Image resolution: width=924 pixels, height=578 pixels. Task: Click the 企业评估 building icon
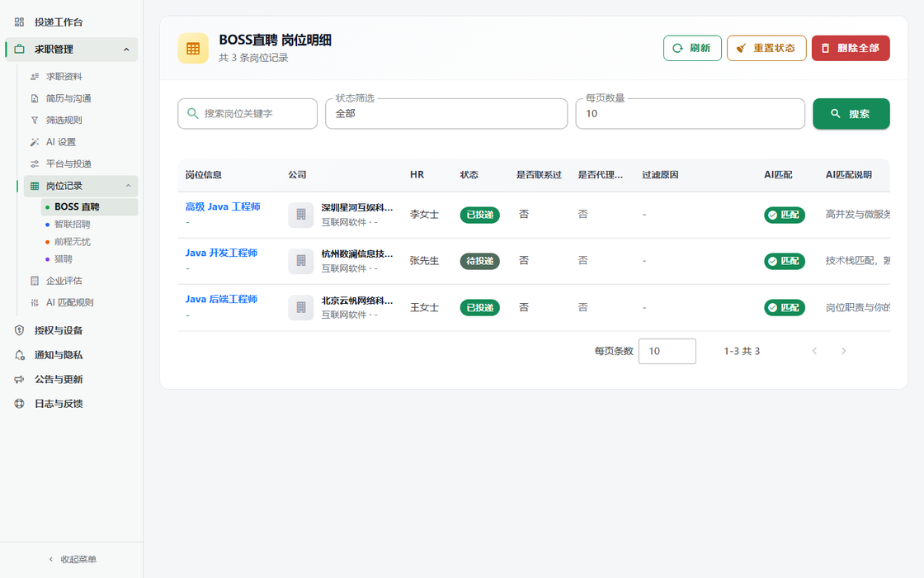click(35, 281)
